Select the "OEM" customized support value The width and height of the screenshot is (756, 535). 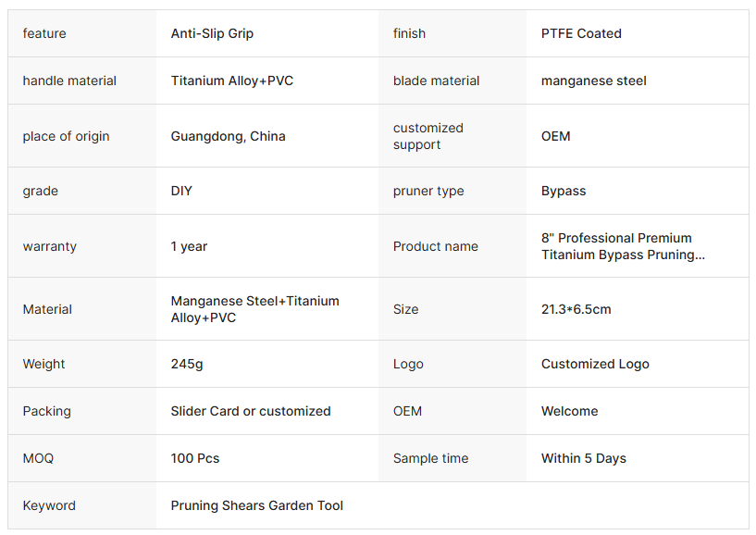[x=556, y=136]
